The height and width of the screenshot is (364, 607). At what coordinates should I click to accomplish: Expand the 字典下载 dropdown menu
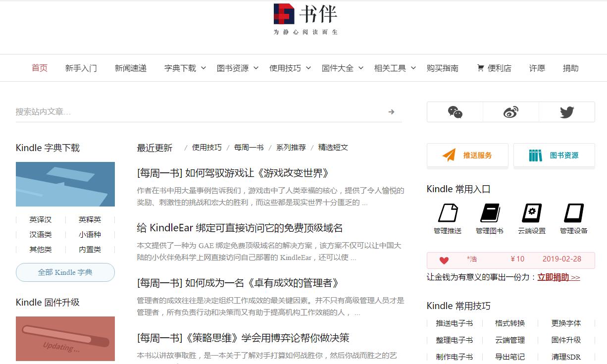click(185, 68)
